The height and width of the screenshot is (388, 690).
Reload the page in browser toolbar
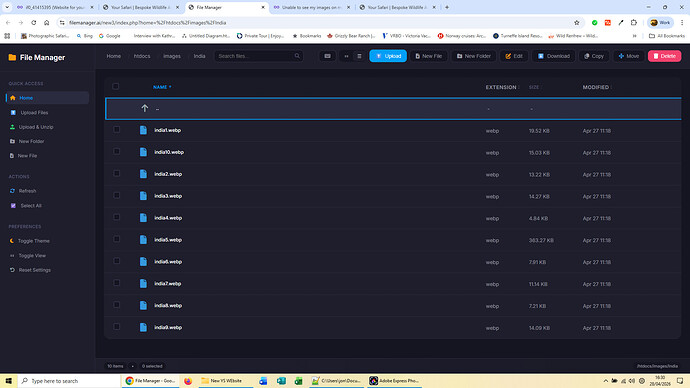[x=33, y=22]
